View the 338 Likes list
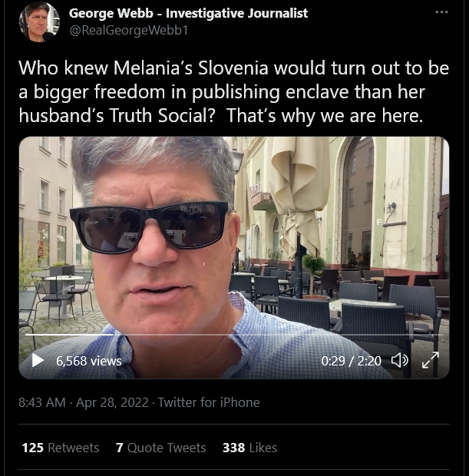Screen dimensions: 469x476 (x=249, y=448)
